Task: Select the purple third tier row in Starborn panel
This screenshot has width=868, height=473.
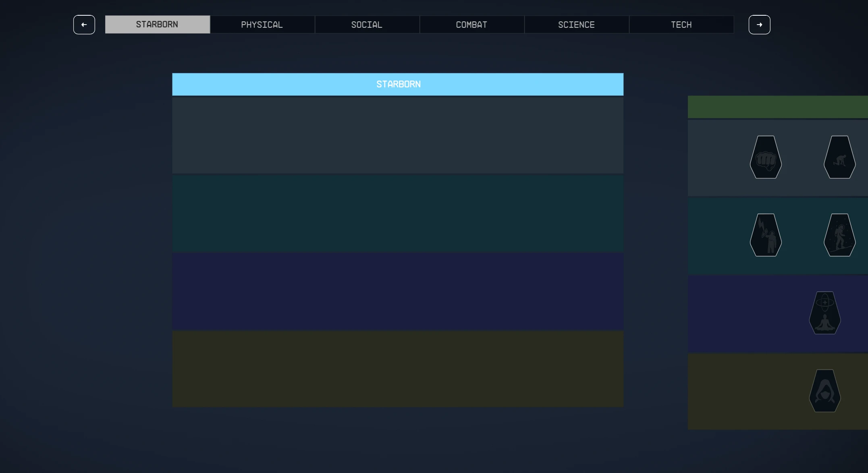Action: [x=398, y=291]
